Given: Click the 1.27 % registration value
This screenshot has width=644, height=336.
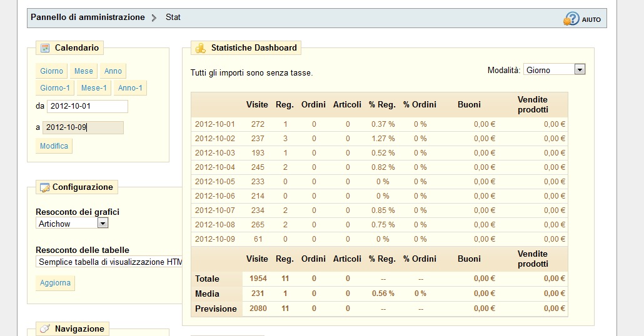Looking at the screenshot, I should point(383,139).
